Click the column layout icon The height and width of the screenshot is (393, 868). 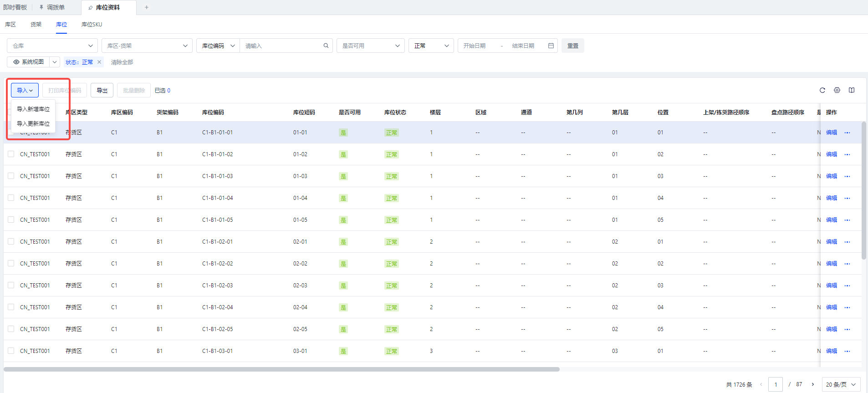[x=851, y=90]
